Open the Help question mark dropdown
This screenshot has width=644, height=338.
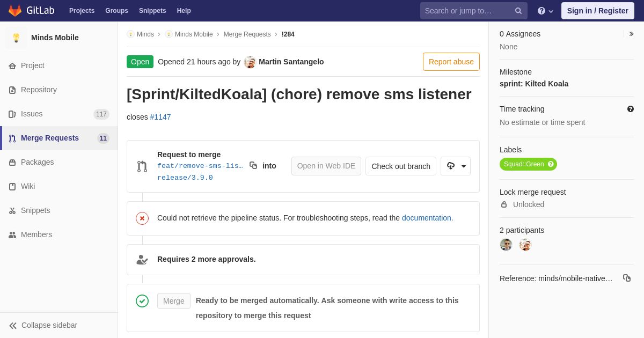(545, 11)
